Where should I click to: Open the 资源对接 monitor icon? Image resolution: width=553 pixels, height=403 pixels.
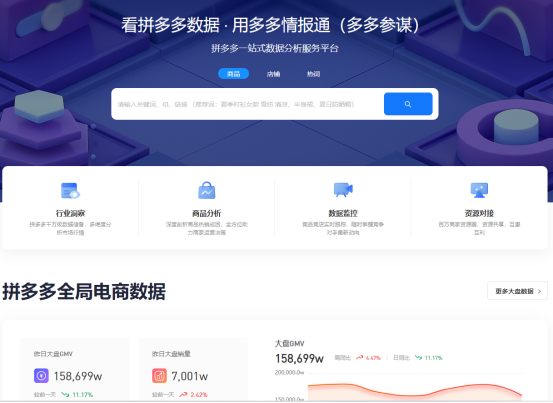pyautogui.click(x=479, y=190)
